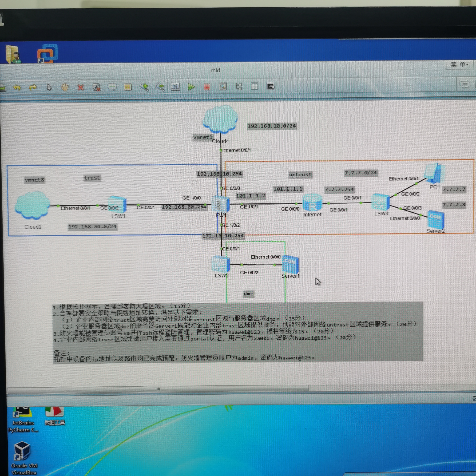The width and height of the screenshot is (476, 476).
Task: Click the zoom in magnifier
Action: (144, 87)
